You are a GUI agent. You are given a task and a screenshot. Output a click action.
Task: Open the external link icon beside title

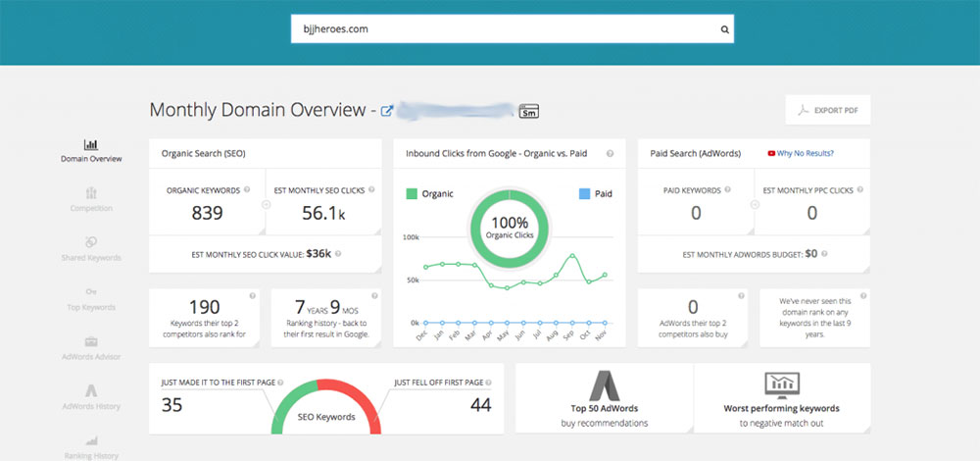tap(387, 111)
